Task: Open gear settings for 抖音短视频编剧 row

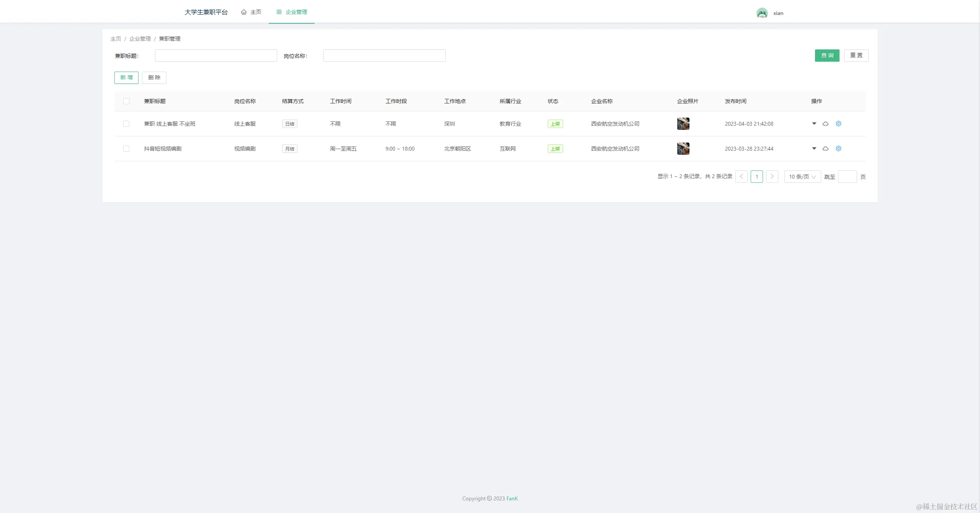Action: 838,149
